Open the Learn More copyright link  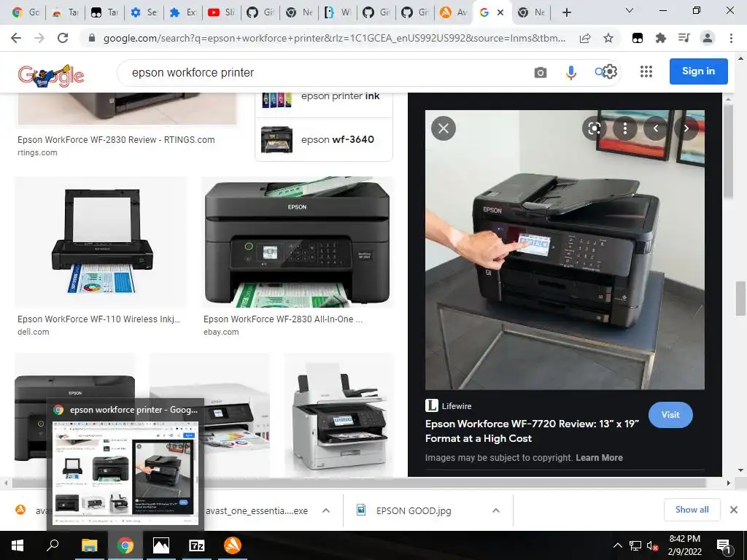click(600, 458)
